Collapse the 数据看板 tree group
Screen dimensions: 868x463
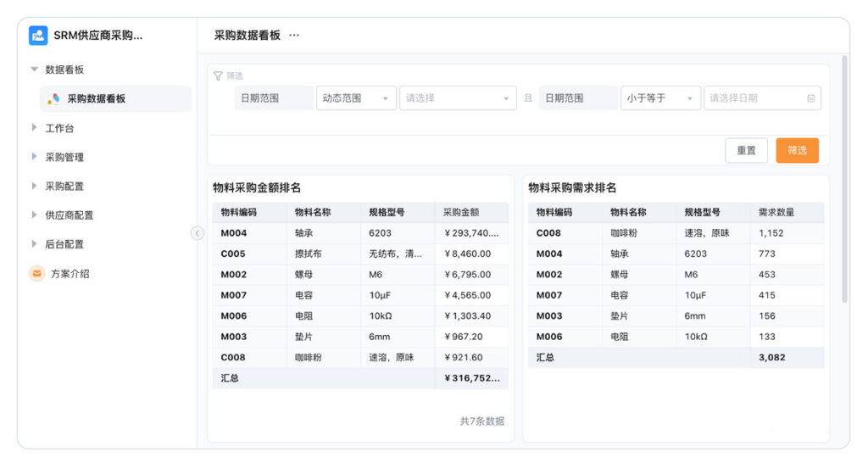(34, 70)
